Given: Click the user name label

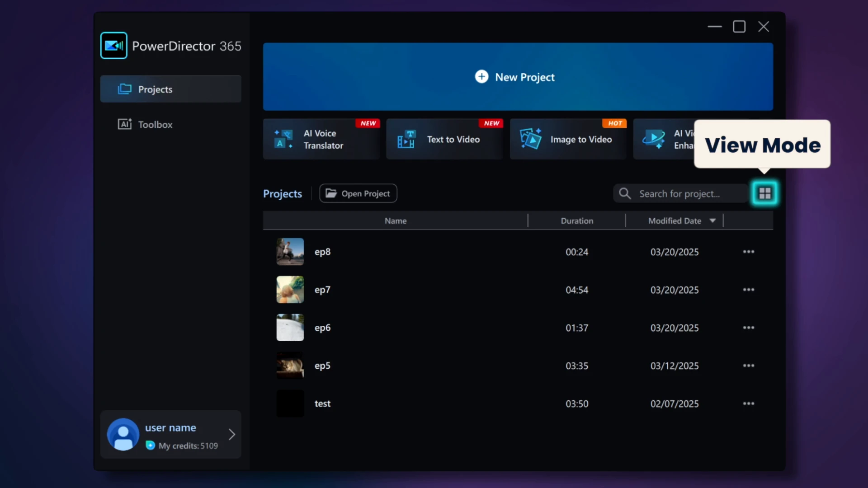Looking at the screenshot, I should pos(170,427).
